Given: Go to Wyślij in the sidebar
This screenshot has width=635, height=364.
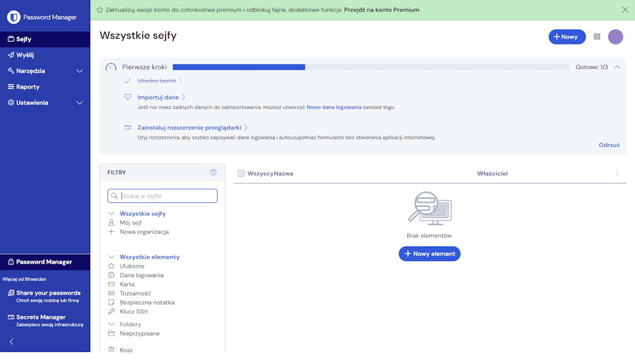Looking at the screenshot, I should [25, 55].
